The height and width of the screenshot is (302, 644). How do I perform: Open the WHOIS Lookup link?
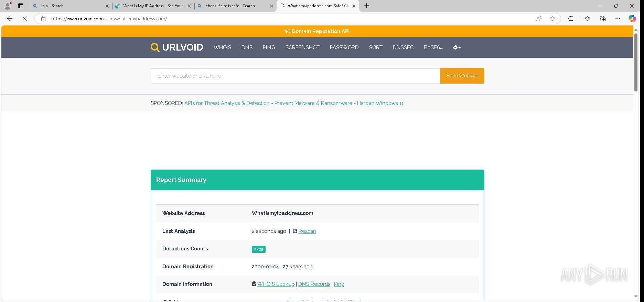pos(276,284)
